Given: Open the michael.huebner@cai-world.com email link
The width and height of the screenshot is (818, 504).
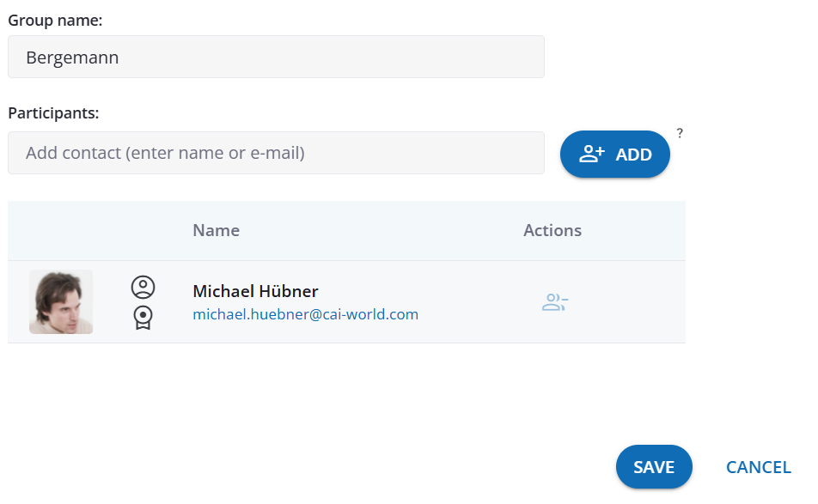Looking at the screenshot, I should (305, 314).
